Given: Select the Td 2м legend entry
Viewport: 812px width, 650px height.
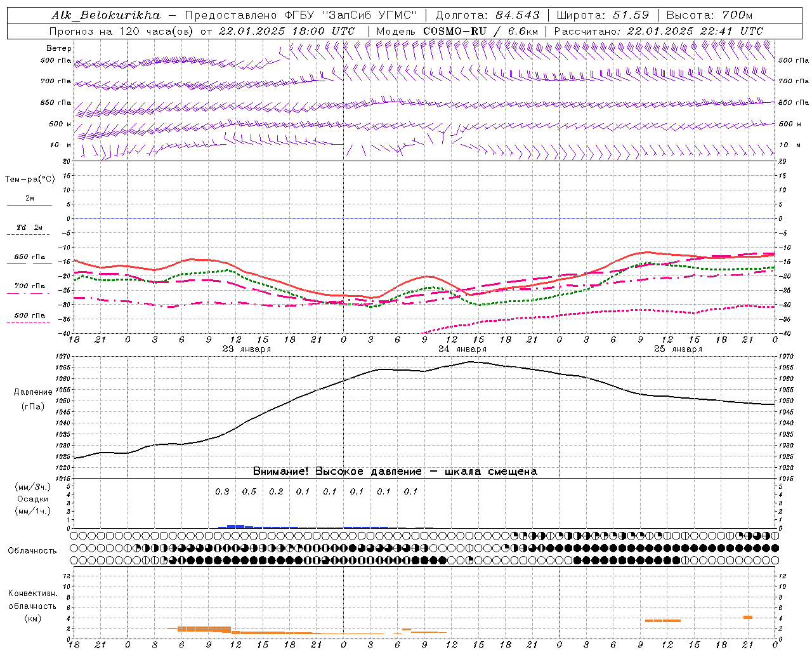Looking at the screenshot, I should (x=29, y=227).
